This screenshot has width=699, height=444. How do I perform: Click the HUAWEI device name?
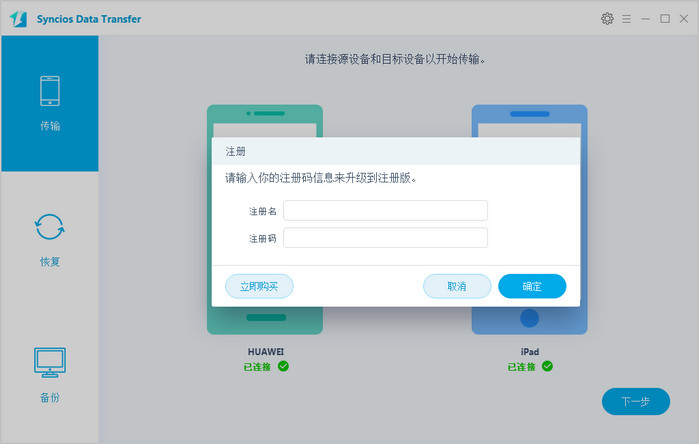[x=266, y=352]
